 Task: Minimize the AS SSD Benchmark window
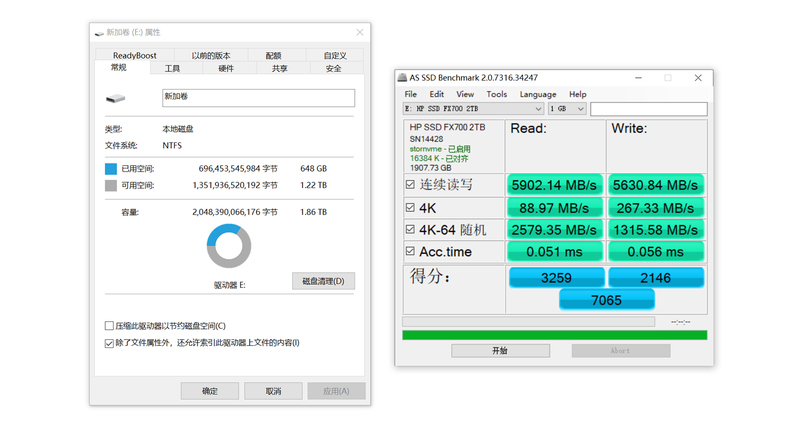click(638, 78)
